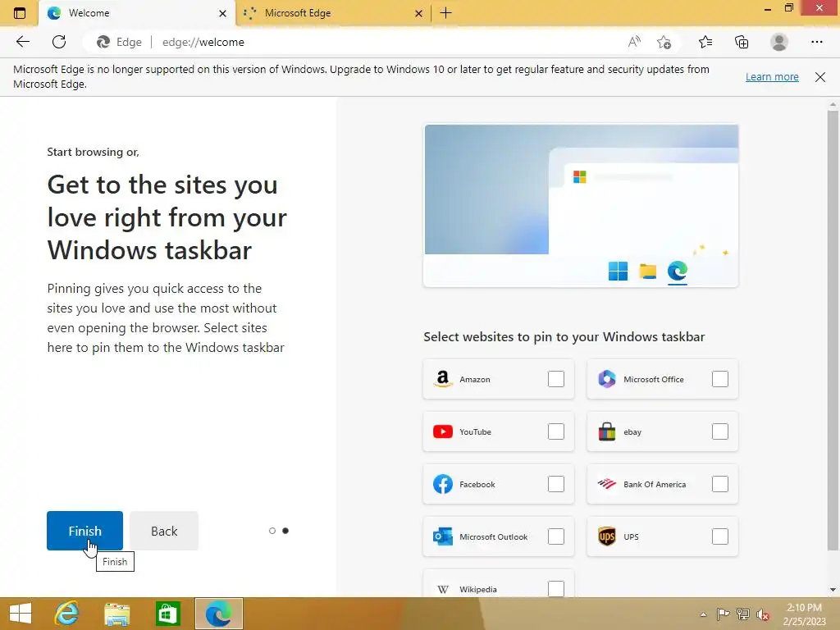Image resolution: width=840 pixels, height=630 pixels.
Task: Click the Bank Of America logo icon
Action: pyautogui.click(x=606, y=484)
